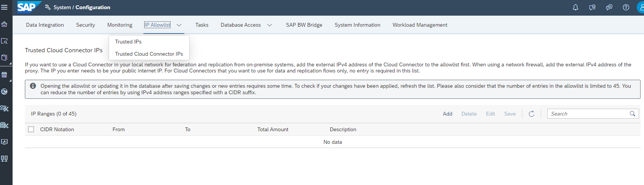
Task: Click the Trusted Cloud Connector IPs page heading
Action: pyautogui.click(x=64, y=50)
